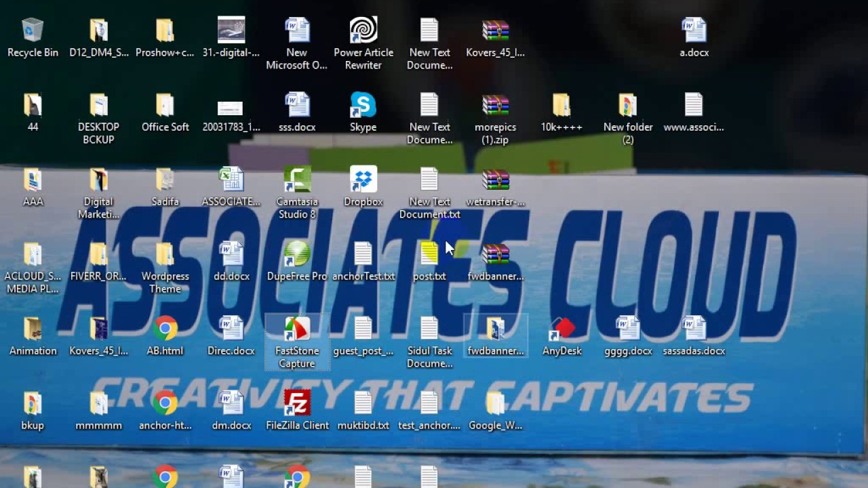The height and width of the screenshot is (488, 868).
Task: Launch FastStone Capture
Action: [x=297, y=343]
